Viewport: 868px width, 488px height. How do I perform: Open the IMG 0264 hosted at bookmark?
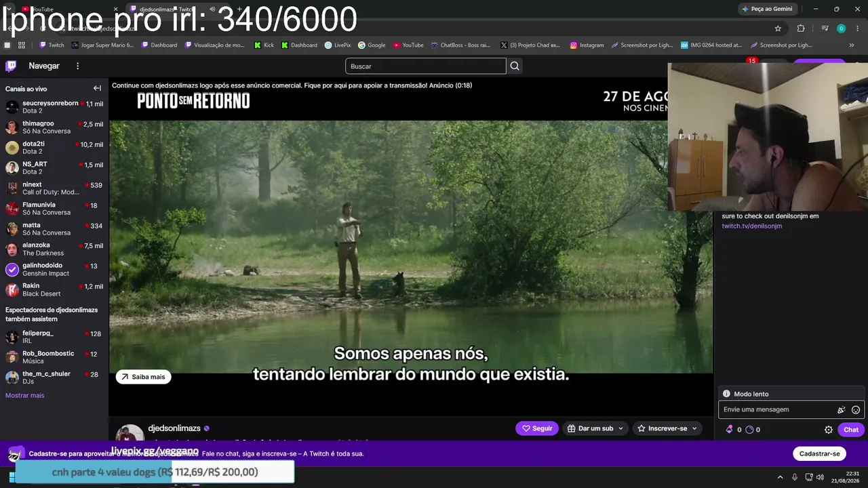coord(711,45)
